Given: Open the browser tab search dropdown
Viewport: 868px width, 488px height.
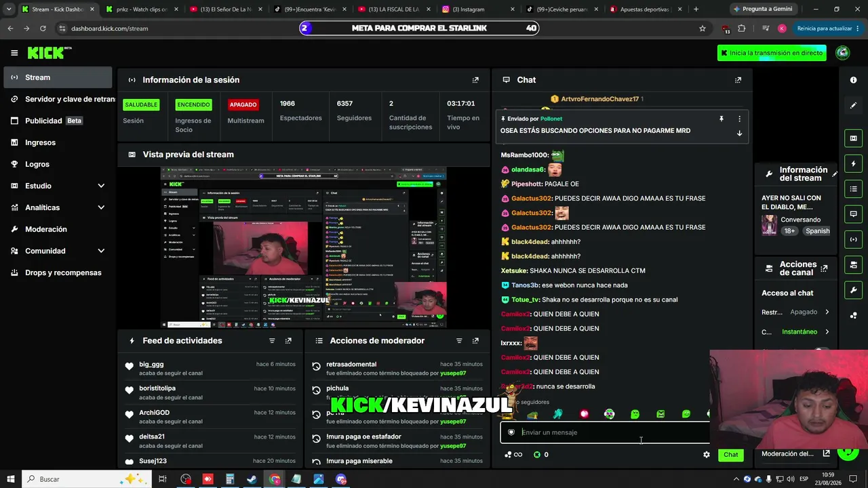Looking at the screenshot, I should pos(8,9).
